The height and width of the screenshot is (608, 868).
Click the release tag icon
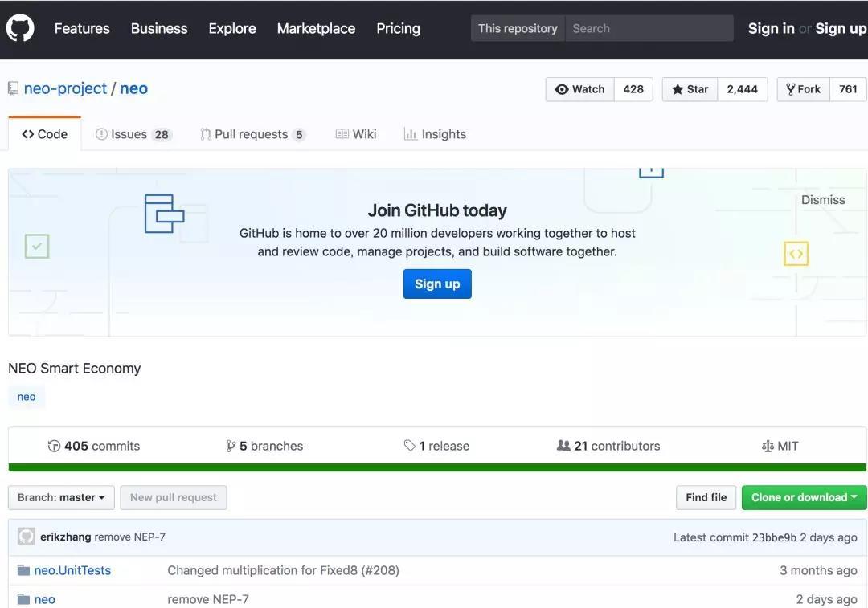[x=410, y=446]
